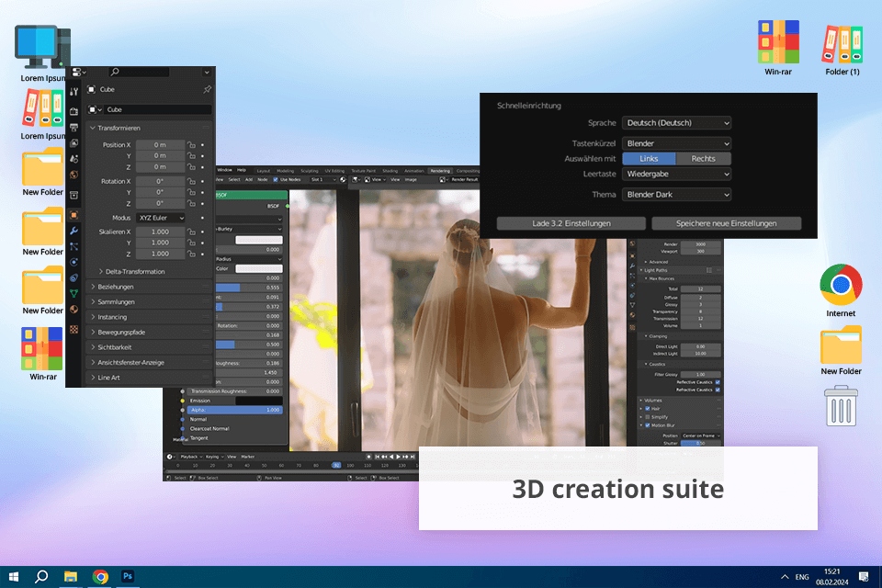Open Chrome from the taskbar
This screenshot has height=588, width=882.
100,576
